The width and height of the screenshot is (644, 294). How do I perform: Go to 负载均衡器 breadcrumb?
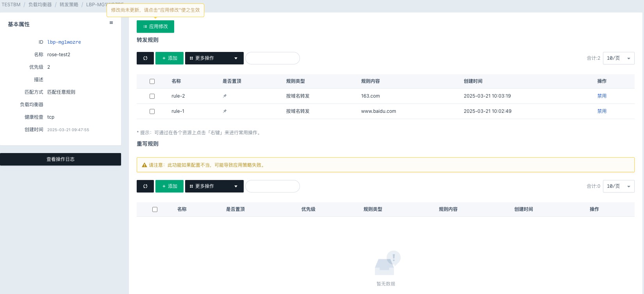click(40, 5)
